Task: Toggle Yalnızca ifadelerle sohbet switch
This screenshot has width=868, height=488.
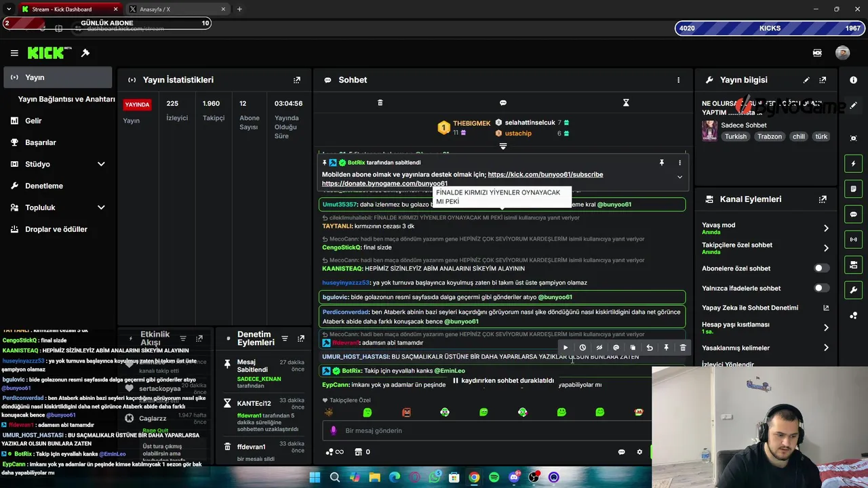Action: [821, 288]
